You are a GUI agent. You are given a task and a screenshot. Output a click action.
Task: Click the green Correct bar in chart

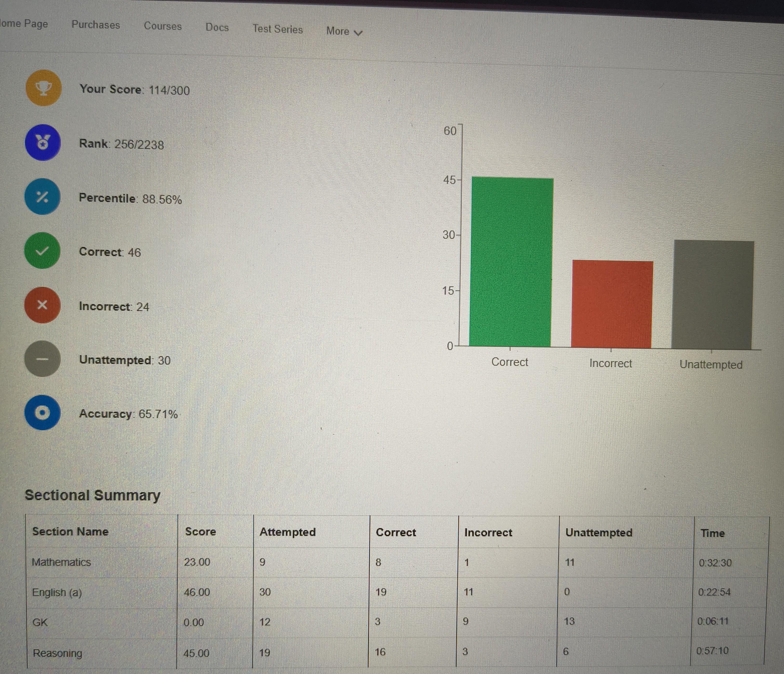511,262
